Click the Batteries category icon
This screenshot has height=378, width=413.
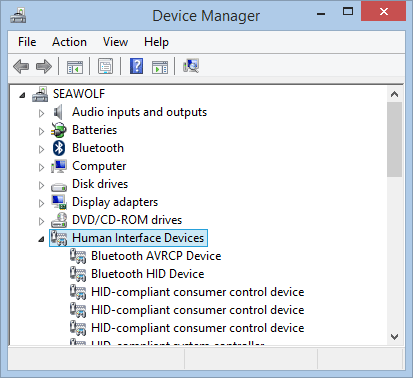(x=59, y=130)
